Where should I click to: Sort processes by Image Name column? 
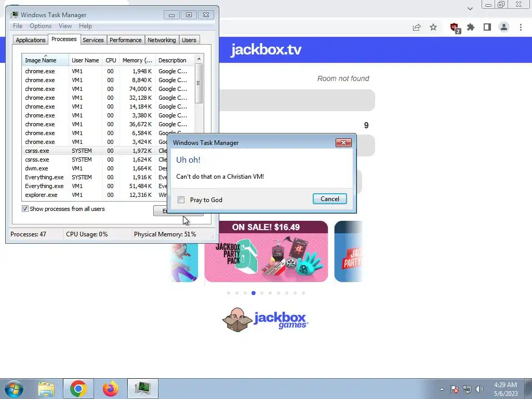coord(46,60)
